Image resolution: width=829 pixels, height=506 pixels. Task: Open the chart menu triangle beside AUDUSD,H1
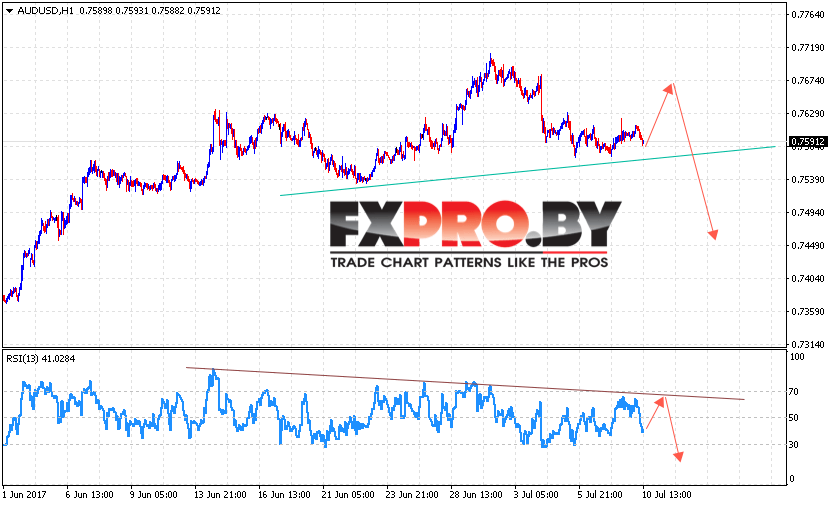(9, 11)
